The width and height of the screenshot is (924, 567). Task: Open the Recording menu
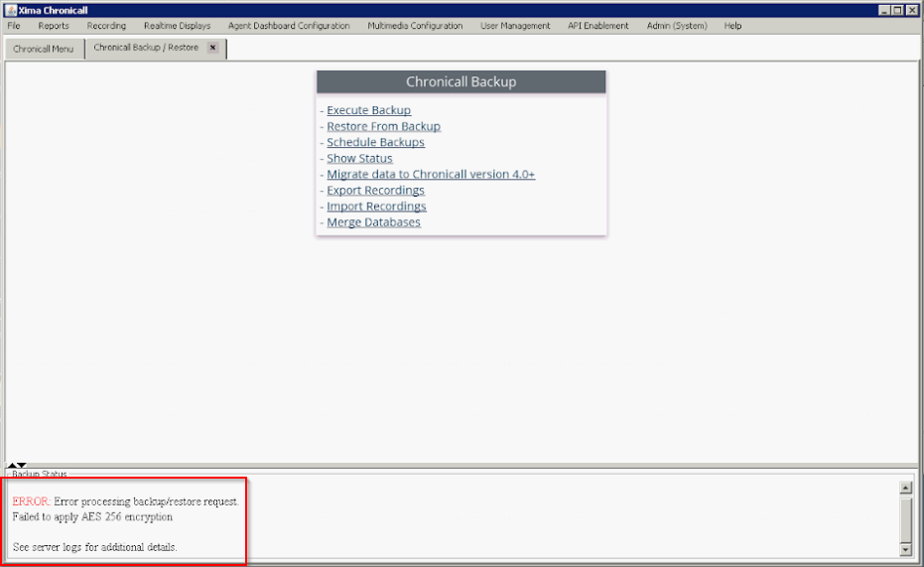106,26
